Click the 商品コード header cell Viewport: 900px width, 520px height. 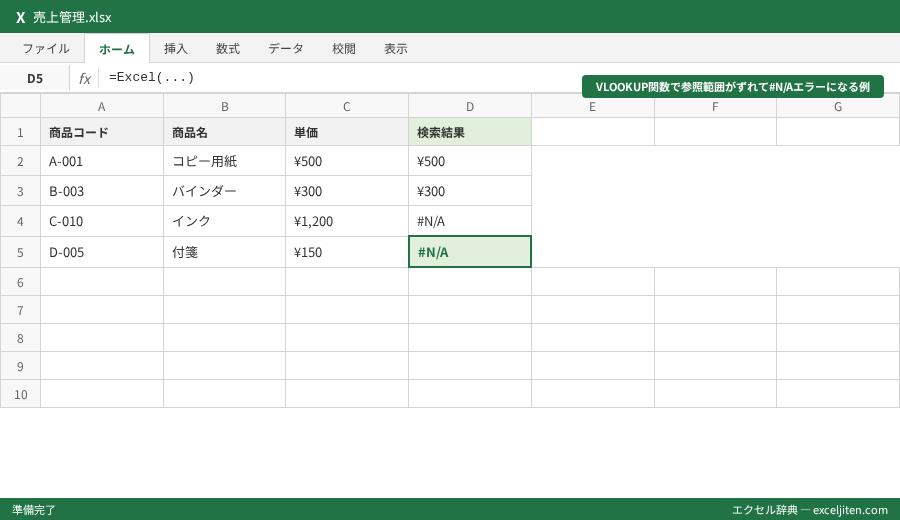[102, 132]
